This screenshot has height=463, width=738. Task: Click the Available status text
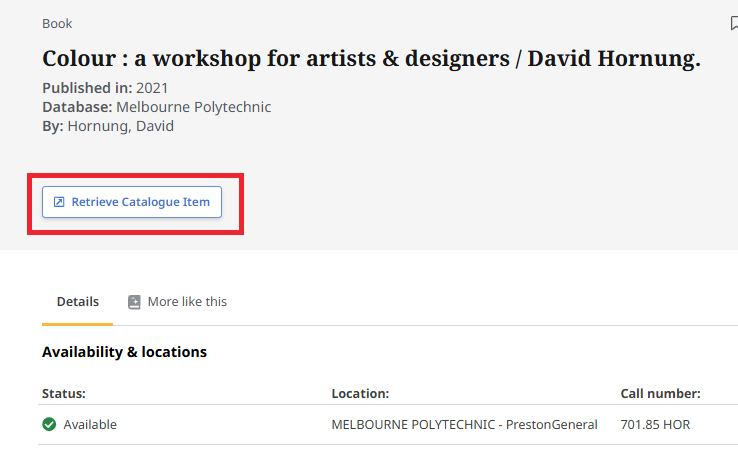(90, 425)
